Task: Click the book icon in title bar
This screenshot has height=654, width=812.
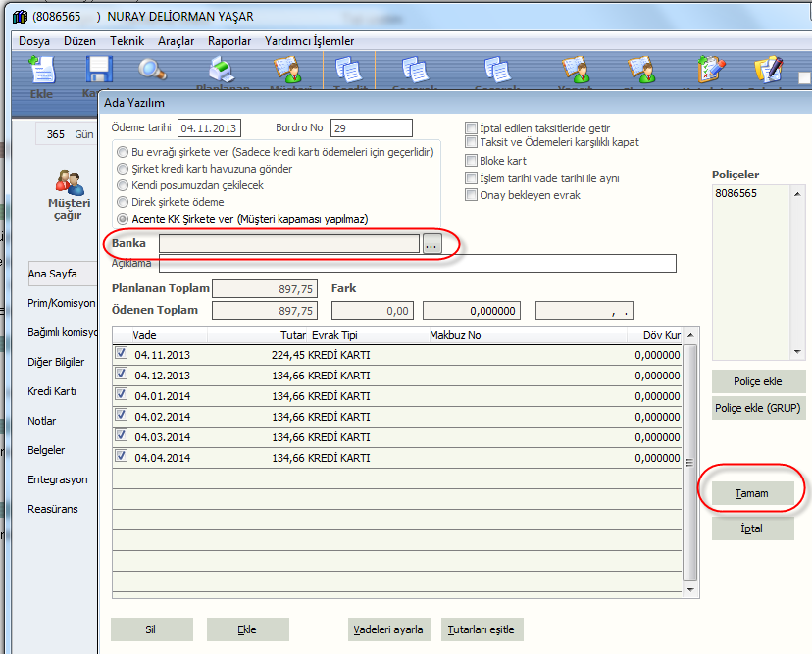Action: coord(19,17)
